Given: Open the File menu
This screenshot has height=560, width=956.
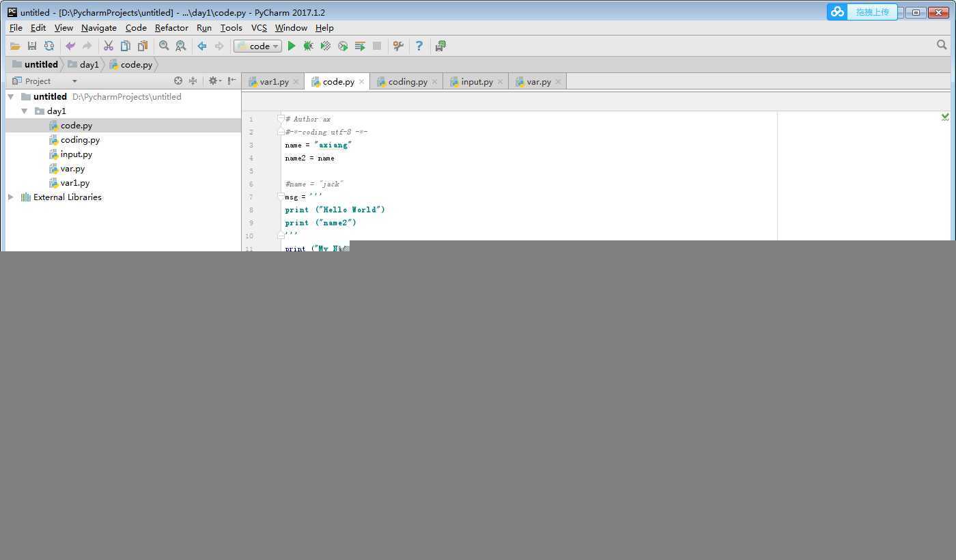Looking at the screenshot, I should click(16, 27).
